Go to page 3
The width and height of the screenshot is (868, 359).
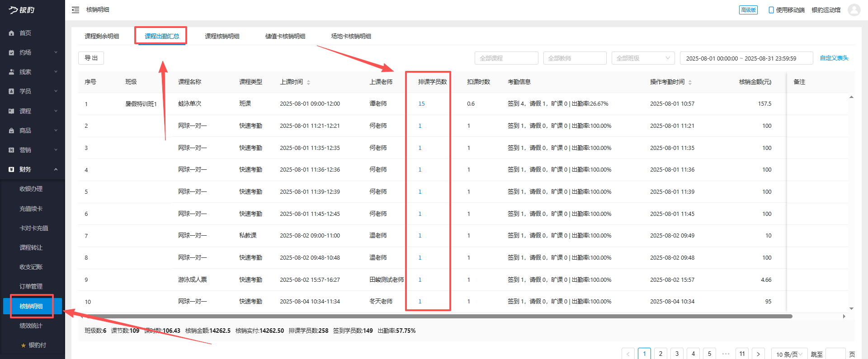(677, 354)
